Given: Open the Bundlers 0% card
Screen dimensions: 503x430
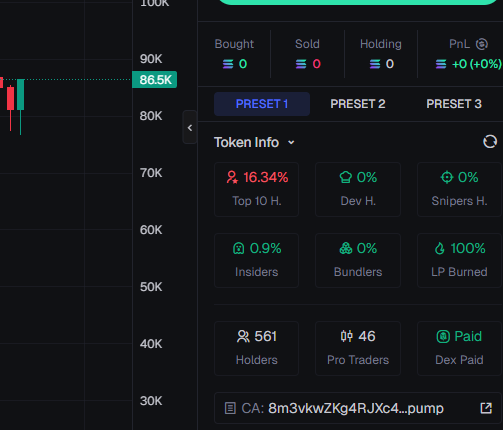Looking at the screenshot, I should point(358,260).
